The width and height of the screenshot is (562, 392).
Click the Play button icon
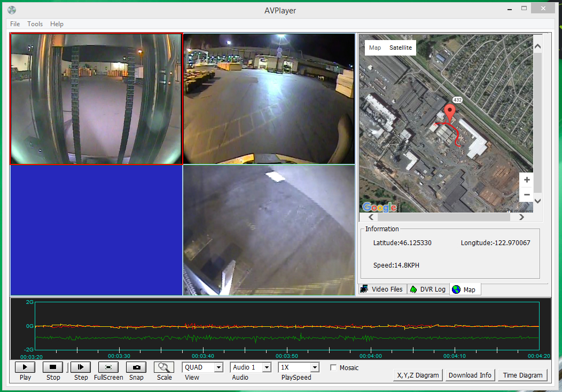[x=25, y=367]
